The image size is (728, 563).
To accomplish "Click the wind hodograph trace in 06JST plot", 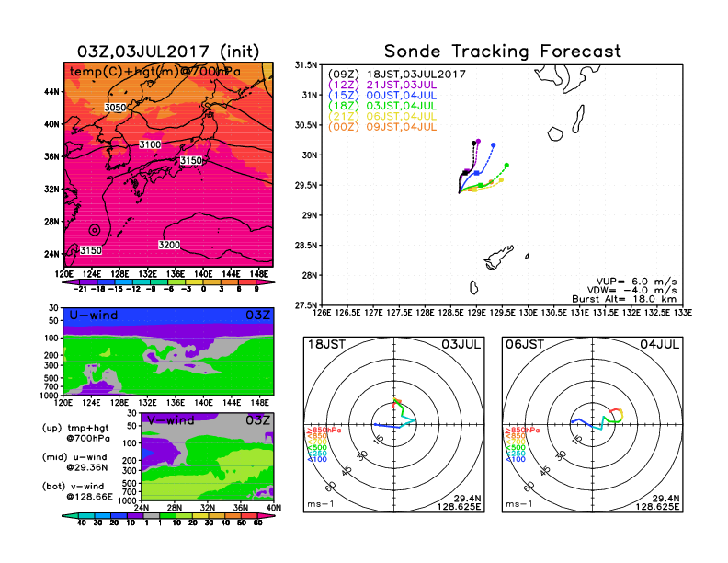I will (597, 419).
